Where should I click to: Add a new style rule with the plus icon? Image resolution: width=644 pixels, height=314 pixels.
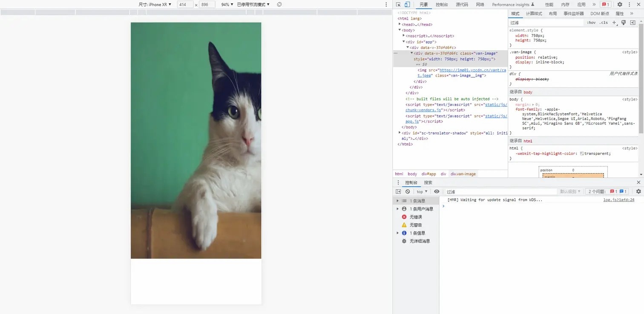point(613,23)
